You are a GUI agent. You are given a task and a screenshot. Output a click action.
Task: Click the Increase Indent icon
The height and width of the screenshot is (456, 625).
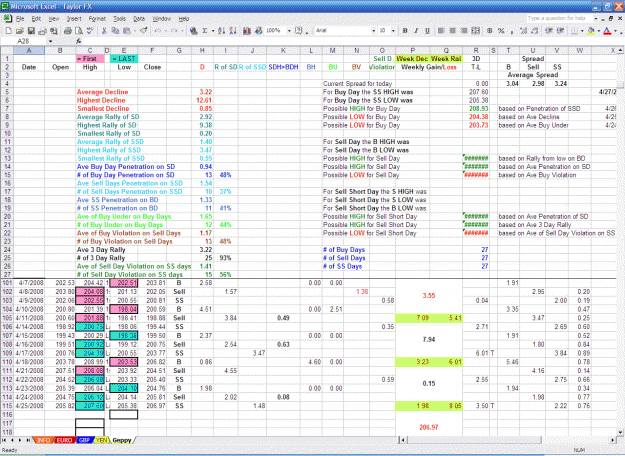(x=560, y=31)
